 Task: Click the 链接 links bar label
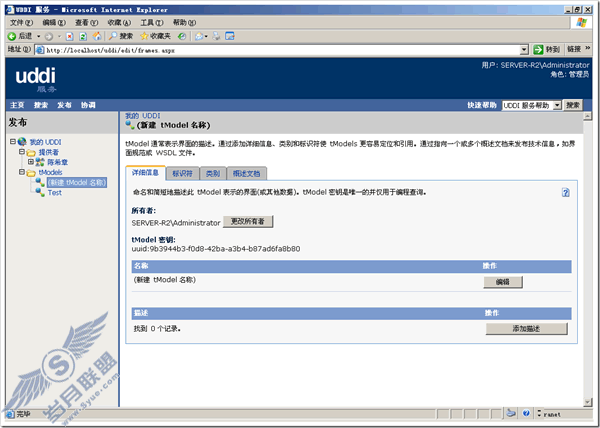pos(574,49)
